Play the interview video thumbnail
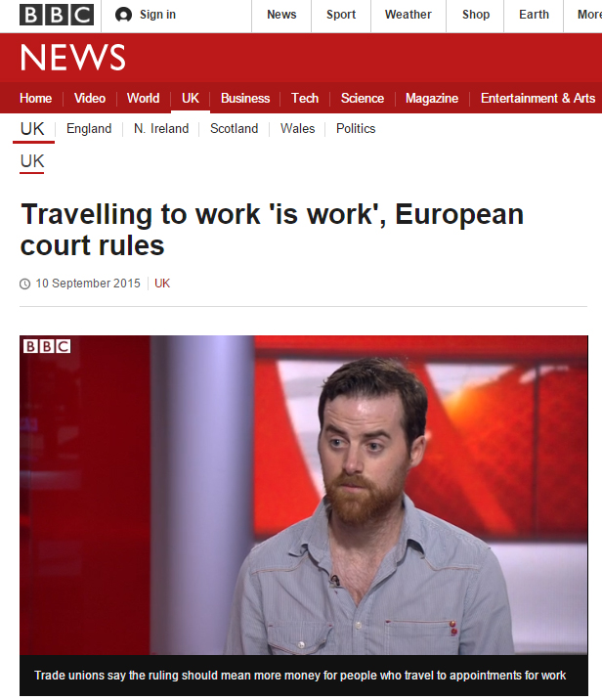This screenshot has width=602, height=700. (304, 495)
